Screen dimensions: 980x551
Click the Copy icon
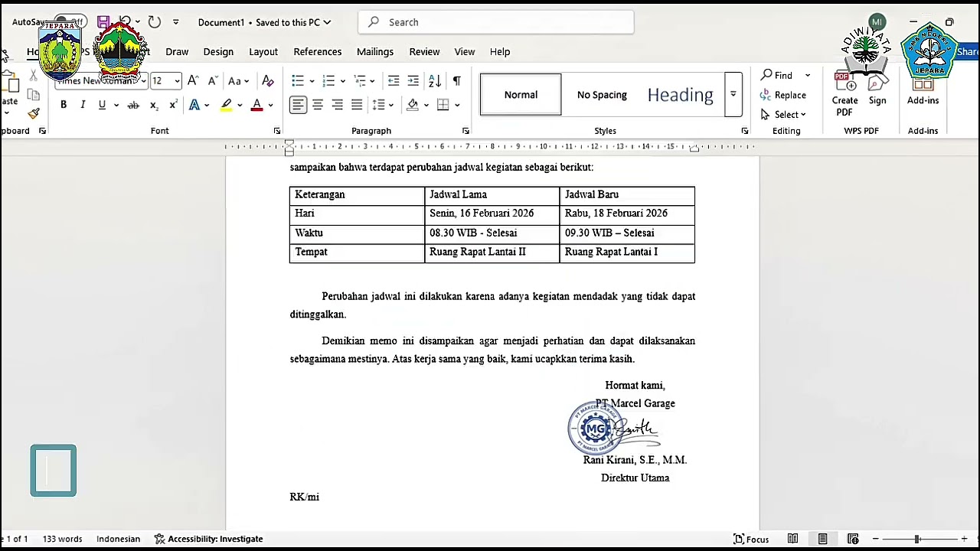(x=33, y=94)
